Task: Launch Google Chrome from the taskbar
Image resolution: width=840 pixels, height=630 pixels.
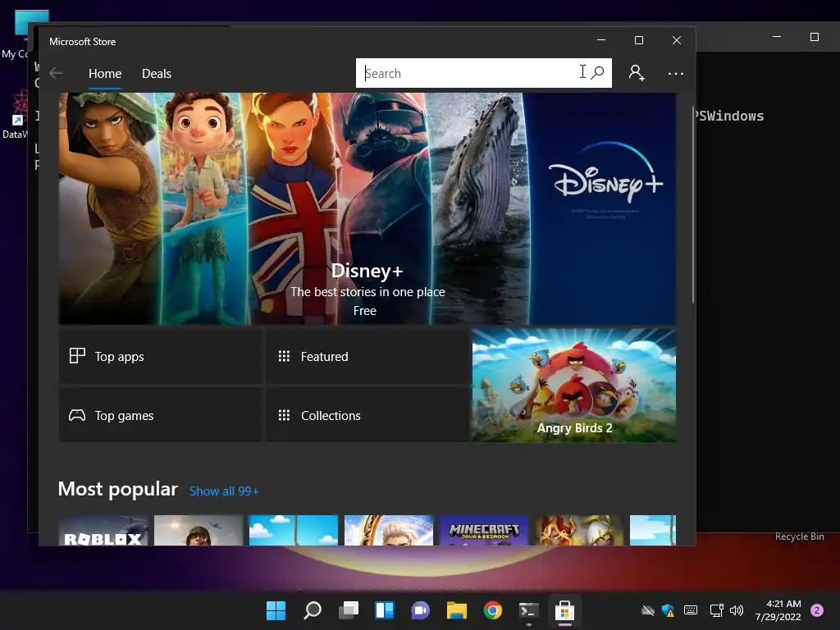Action: (493, 610)
